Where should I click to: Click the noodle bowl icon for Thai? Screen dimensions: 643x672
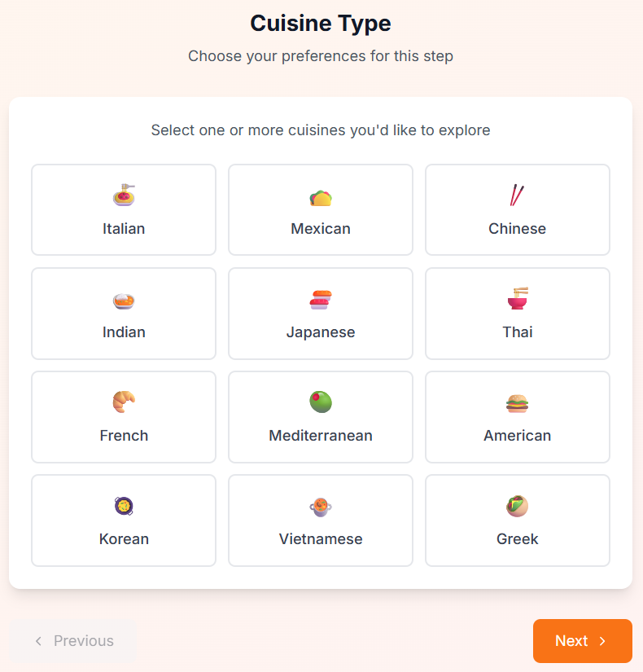point(518,298)
